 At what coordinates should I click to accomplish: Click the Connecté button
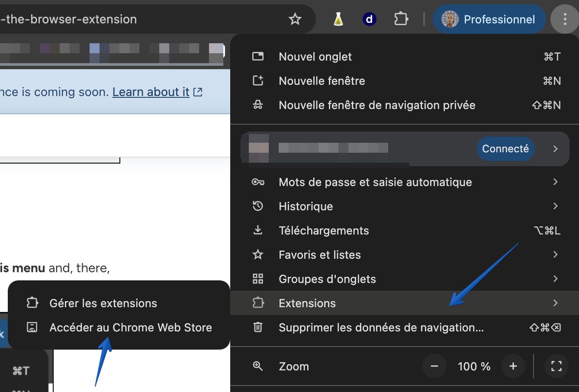point(505,148)
